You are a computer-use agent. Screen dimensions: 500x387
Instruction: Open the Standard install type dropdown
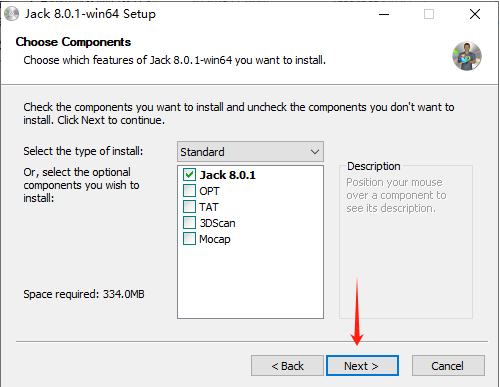[x=250, y=152]
